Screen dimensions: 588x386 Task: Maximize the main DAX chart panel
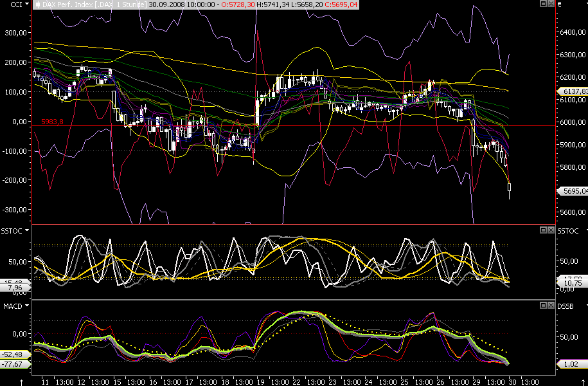tap(543, 4)
